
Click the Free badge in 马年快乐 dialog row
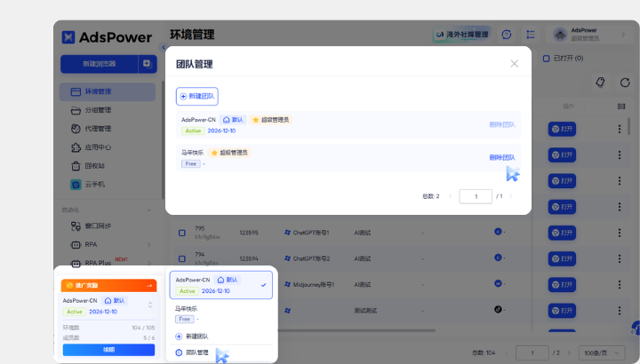(x=190, y=164)
